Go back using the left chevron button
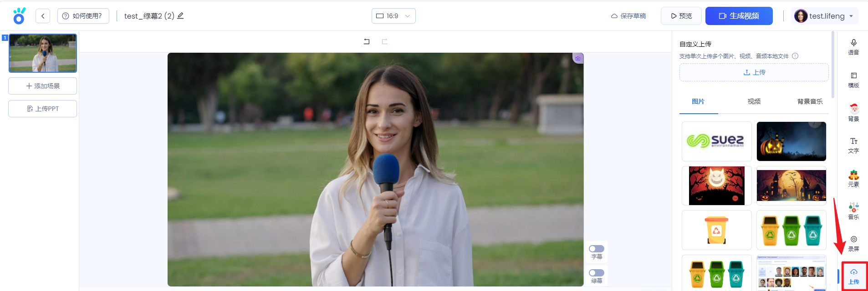 point(43,16)
